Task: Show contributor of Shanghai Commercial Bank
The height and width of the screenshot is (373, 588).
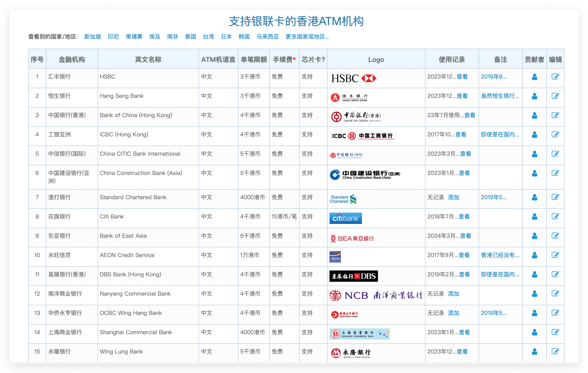Action: click(x=534, y=332)
